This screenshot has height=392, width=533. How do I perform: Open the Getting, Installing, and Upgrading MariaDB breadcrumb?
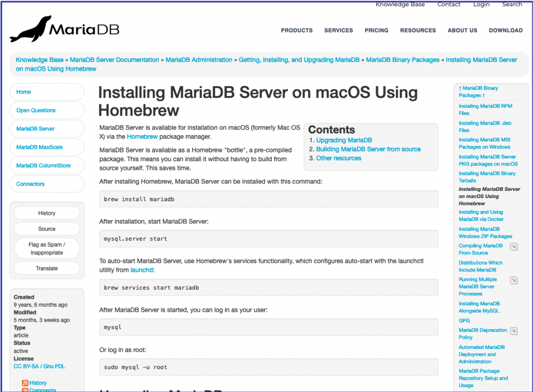tap(299, 60)
